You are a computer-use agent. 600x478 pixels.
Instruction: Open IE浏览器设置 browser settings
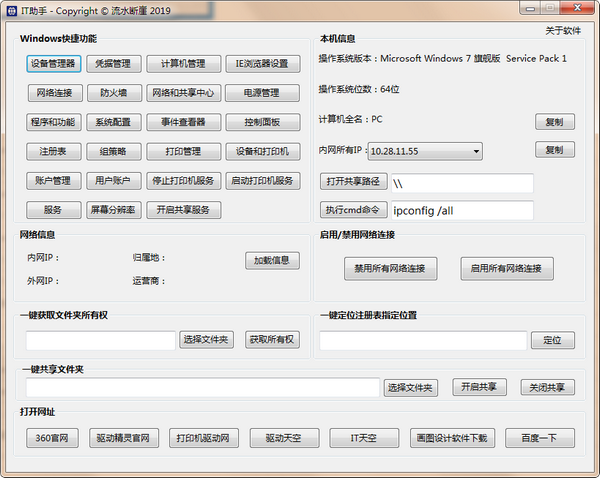point(262,64)
